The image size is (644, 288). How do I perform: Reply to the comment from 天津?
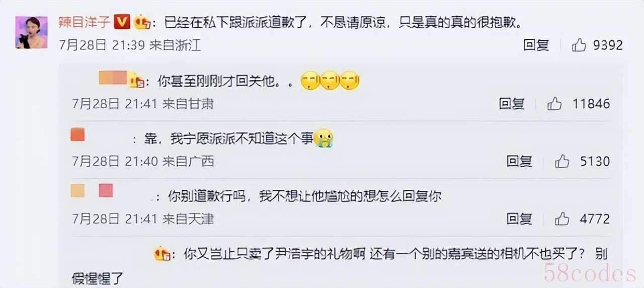click(x=519, y=219)
